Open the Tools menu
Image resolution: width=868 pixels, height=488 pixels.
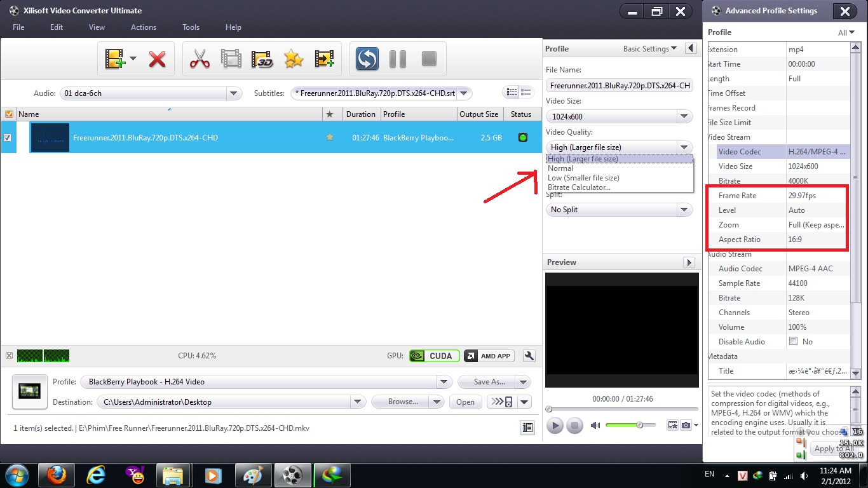pyautogui.click(x=191, y=27)
